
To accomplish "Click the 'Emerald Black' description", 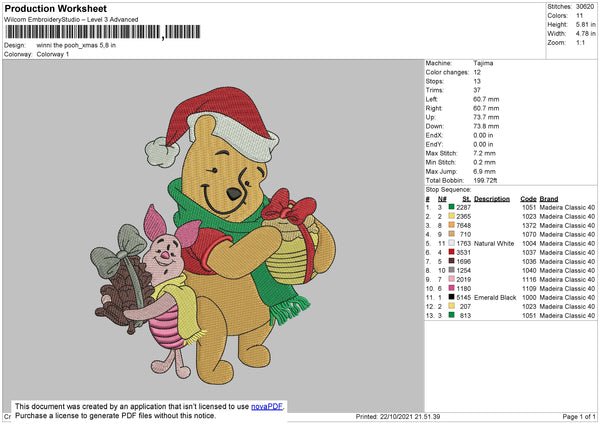I will [x=495, y=297].
